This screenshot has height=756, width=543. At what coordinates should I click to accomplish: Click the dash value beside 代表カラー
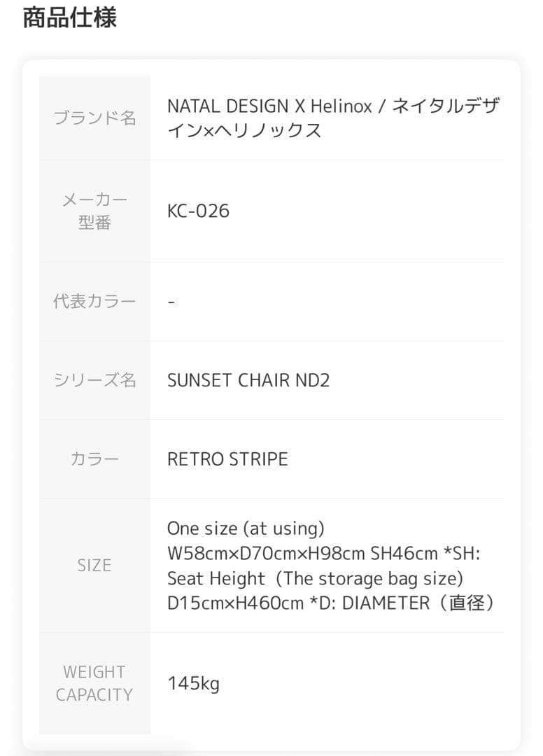point(171,302)
